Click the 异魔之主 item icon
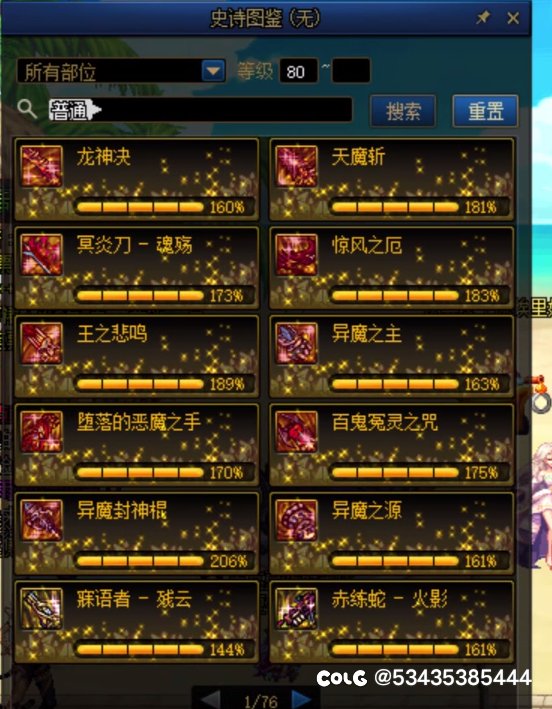 296,343
